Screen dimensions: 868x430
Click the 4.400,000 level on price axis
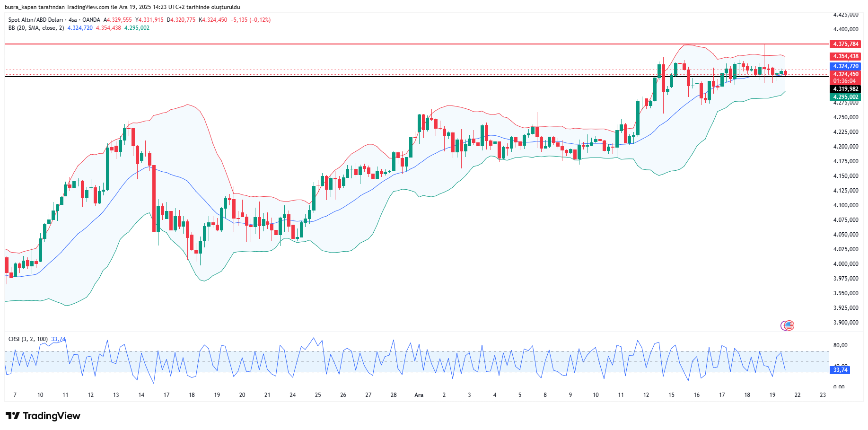(845, 29)
